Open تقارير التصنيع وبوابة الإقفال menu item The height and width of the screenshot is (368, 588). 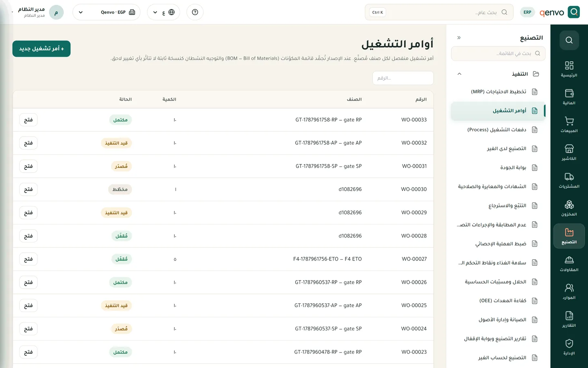click(x=498, y=339)
